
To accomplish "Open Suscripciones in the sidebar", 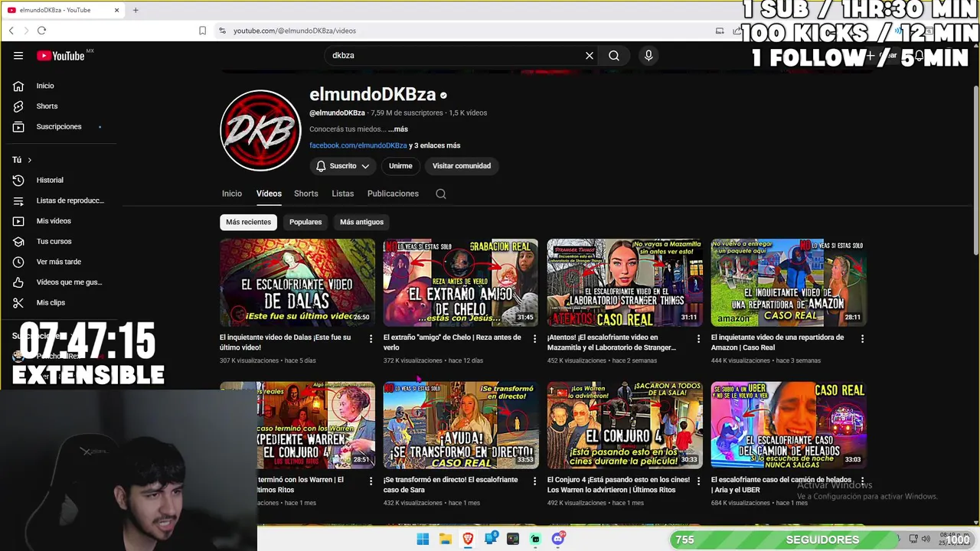I will 58,126.
